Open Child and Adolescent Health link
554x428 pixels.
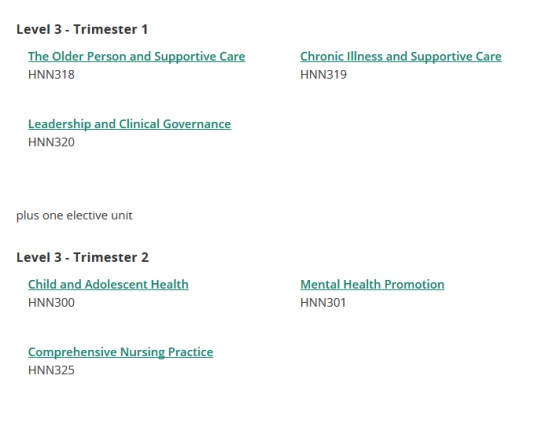point(108,285)
